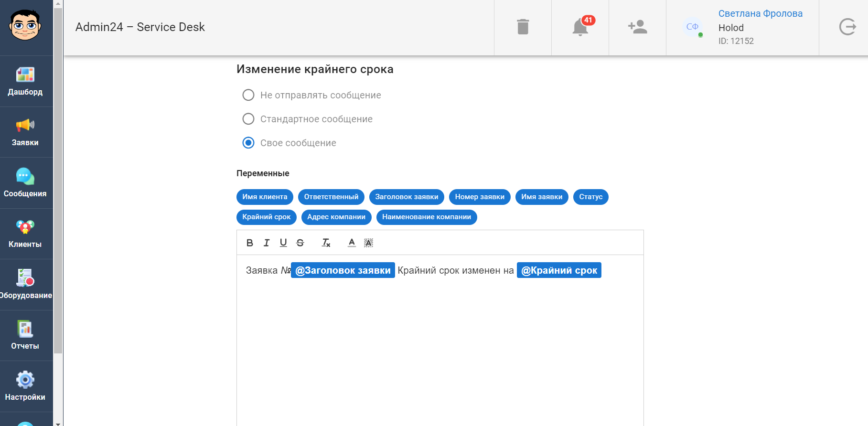This screenshot has height=426, width=868.
Task: Insert the "Крайний срок" variable chip
Action: pyautogui.click(x=267, y=217)
